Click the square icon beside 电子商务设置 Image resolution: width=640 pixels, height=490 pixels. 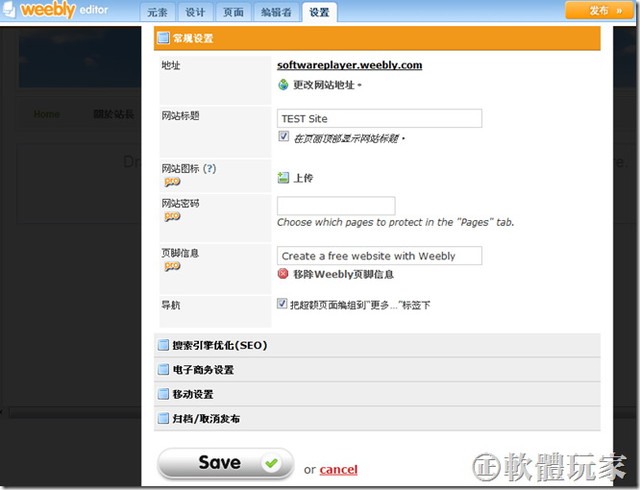pos(163,370)
